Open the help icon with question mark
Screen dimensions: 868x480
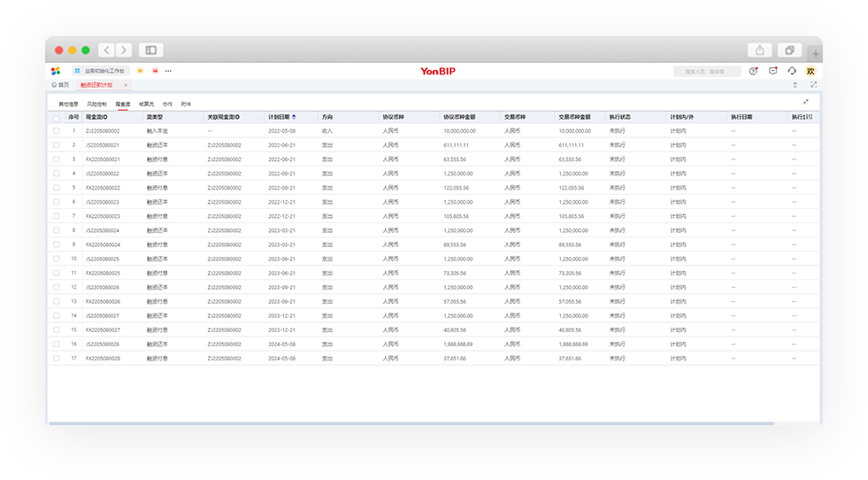753,71
